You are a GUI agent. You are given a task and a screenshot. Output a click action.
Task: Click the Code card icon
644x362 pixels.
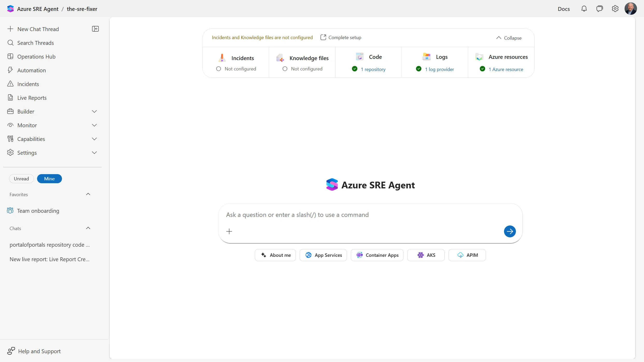(x=360, y=56)
